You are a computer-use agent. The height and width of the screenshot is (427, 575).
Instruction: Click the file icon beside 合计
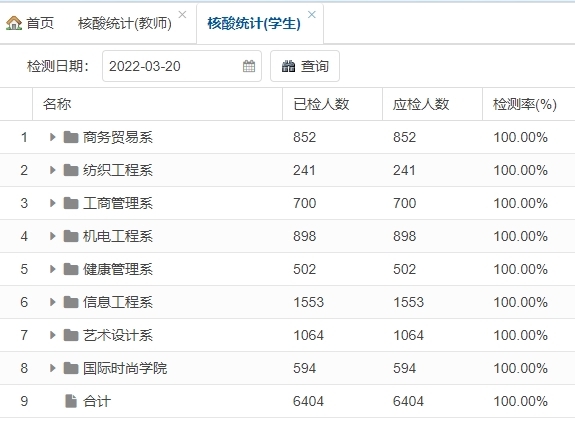[x=71, y=401]
